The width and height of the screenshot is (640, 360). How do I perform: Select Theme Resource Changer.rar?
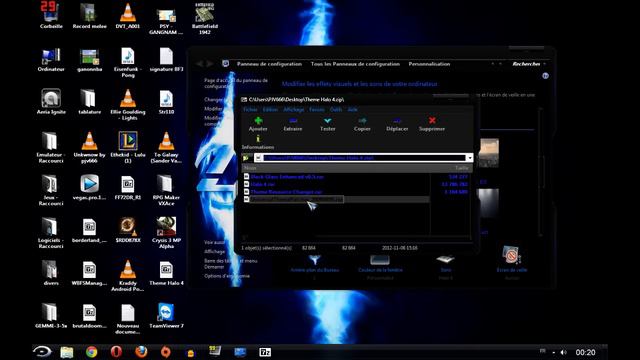coord(286,191)
